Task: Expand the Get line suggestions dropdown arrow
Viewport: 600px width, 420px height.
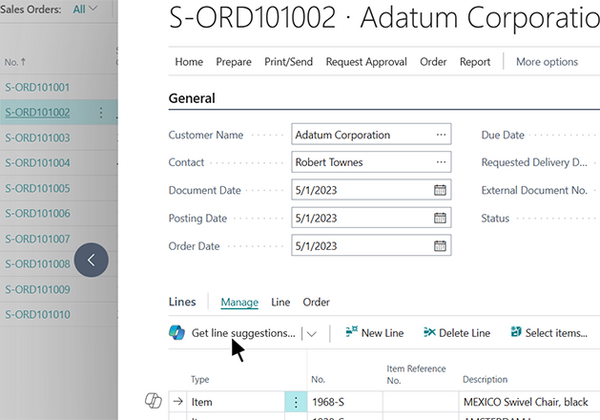Action: coord(312,334)
